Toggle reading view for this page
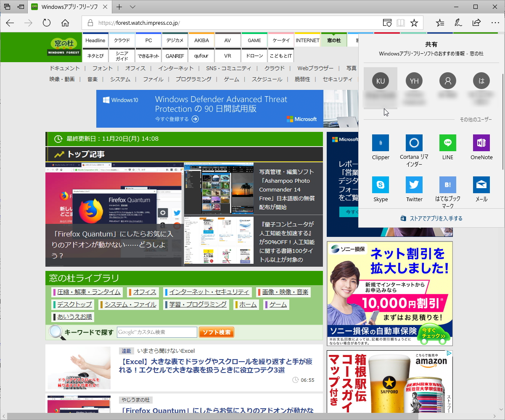This screenshot has width=505, height=420. click(400, 23)
